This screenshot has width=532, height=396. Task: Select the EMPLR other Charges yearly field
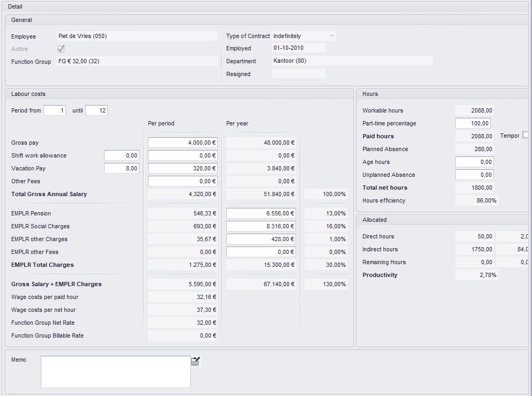tap(261, 239)
